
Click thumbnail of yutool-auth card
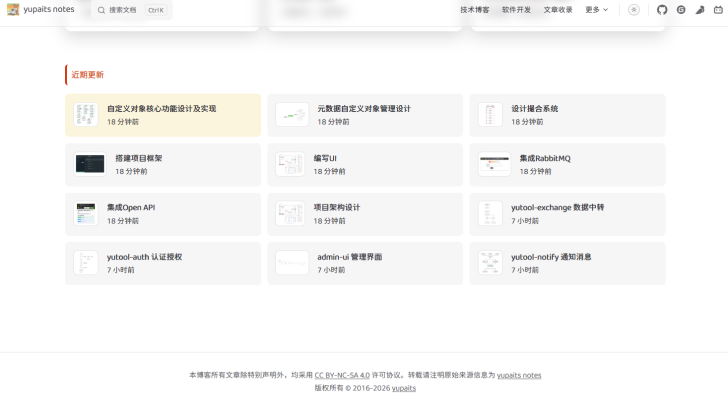[x=86, y=263]
